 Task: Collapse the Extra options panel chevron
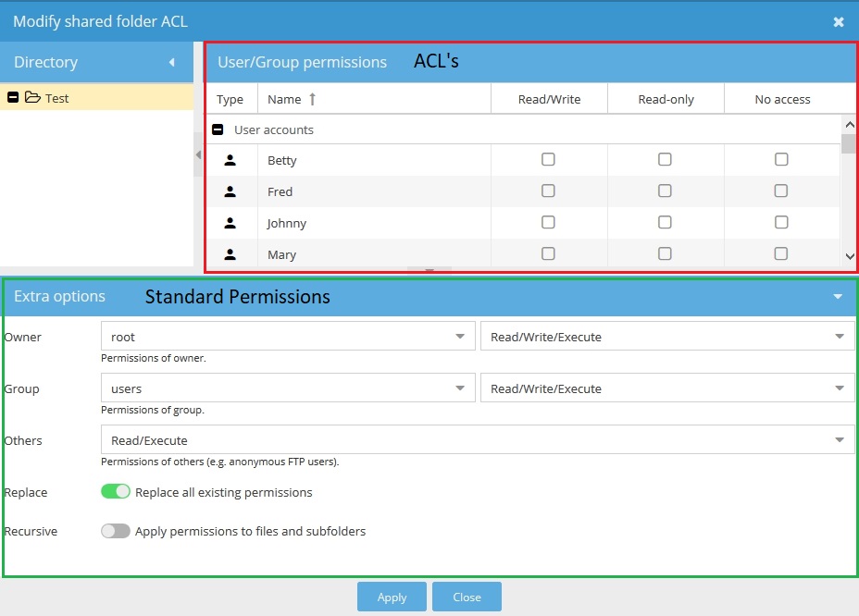pyautogui.click(x=840, y=297)
